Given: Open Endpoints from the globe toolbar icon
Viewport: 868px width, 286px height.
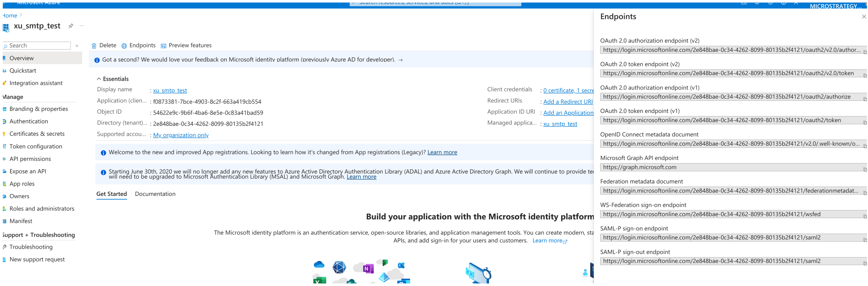Looking at the screenshot, I should coord(124,46).
